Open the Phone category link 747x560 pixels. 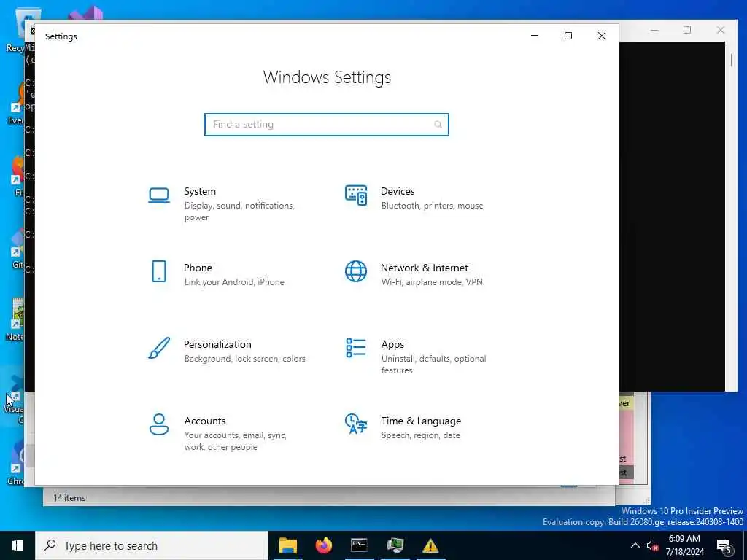198,268
